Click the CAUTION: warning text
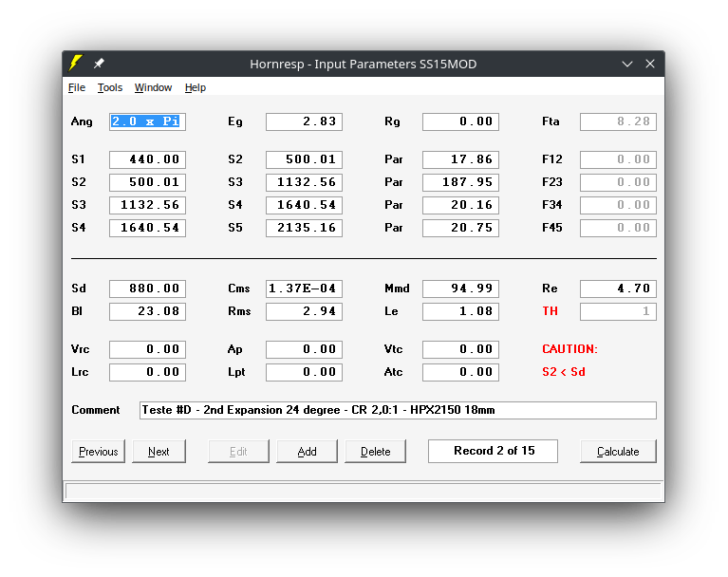728x577 pixels. coord(570,349)
